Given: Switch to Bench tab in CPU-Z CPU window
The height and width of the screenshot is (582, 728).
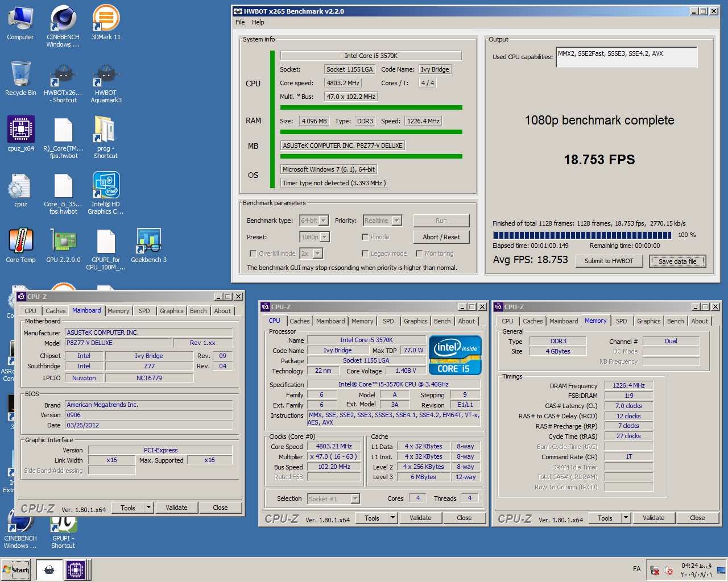Looking at the screenshot, I should [x=442, y=321].
